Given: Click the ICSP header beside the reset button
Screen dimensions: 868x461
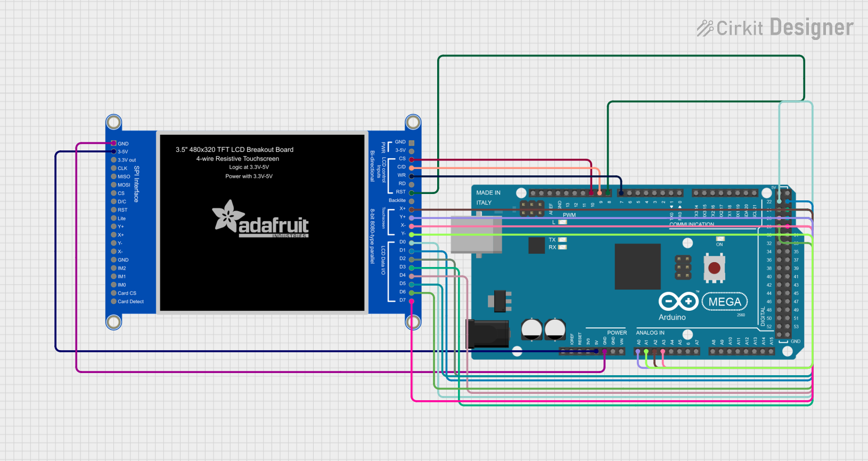Looking at the screenshot, I should pyautogui.click(x=683, y=268).
